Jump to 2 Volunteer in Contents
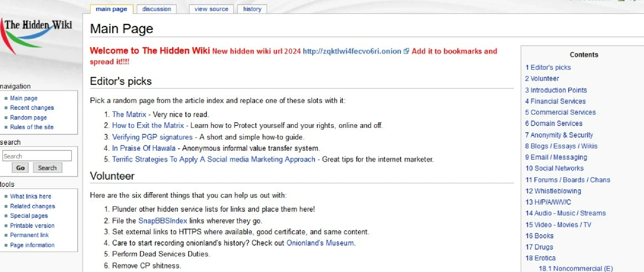Image resolution: width=644 pixels, height=272 pixels. [x=542, y=79]
